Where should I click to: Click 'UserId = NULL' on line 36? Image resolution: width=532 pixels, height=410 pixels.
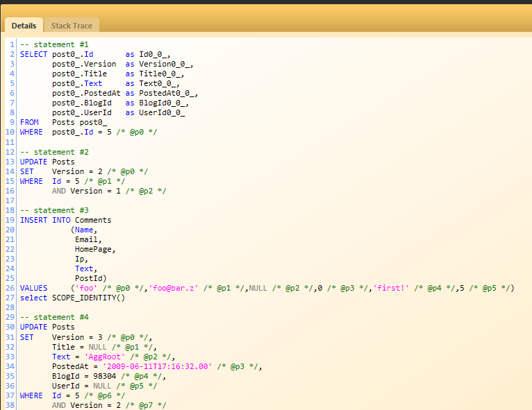pyautogui.click(x=82, y=386)
